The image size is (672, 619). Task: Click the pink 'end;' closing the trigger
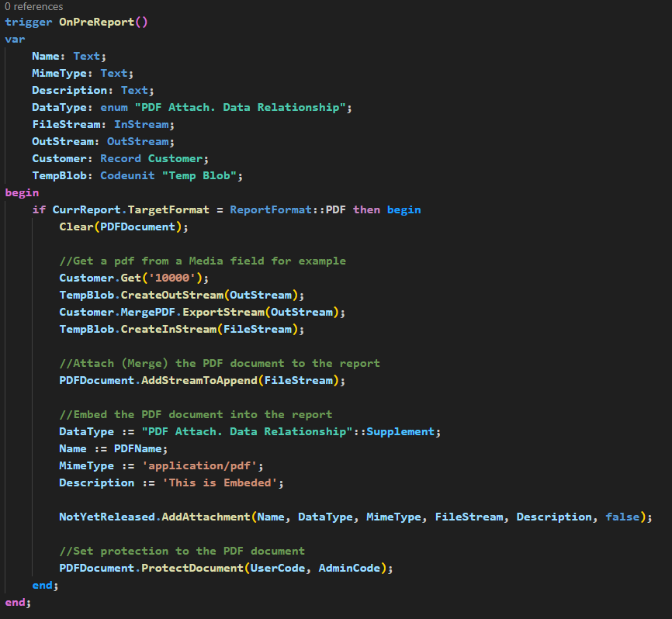[18, 602]
